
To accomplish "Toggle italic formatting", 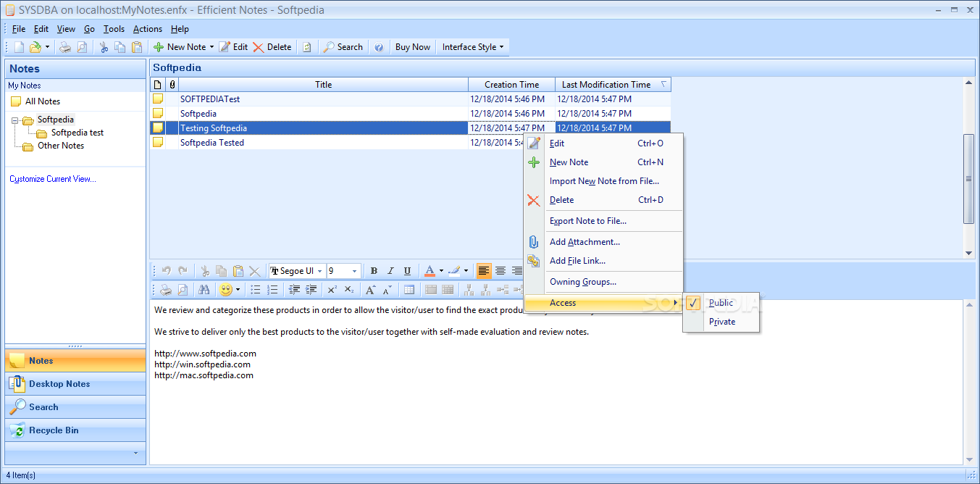I will [x=390, y=271].
